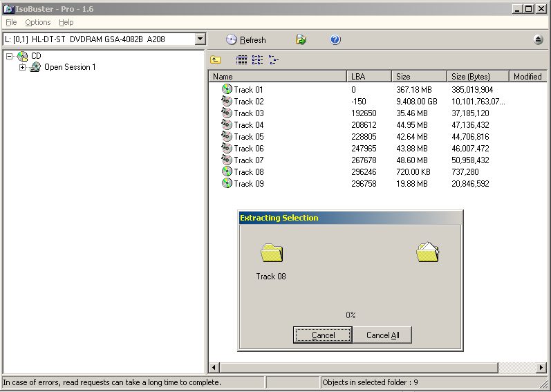Image resolution: width=551 pixels, height=392 pixels.
Task: Click source folder icon in extracting dialog
Action: (x=272, y=253)
